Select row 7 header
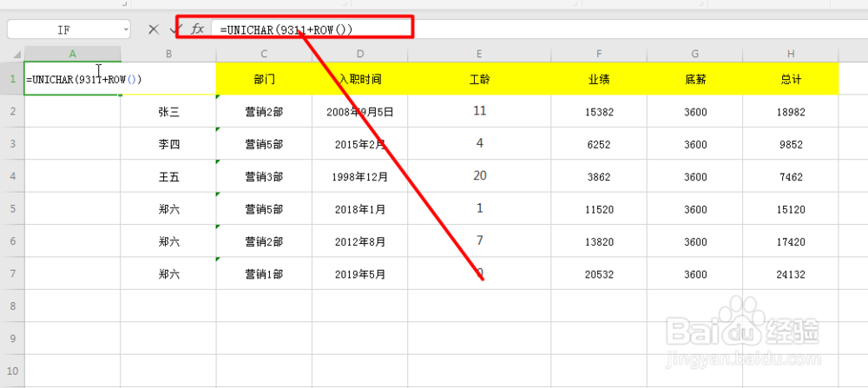 pos(12,273)
